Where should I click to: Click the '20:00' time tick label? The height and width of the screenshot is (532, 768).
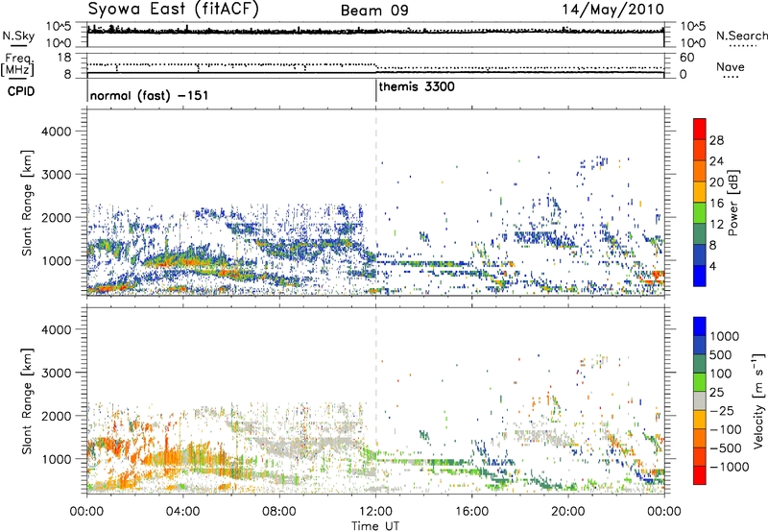pos(568,512)
